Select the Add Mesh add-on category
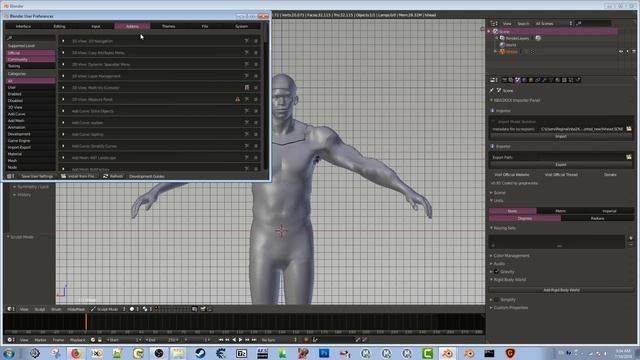This screenshot has width=640, height=360. pyautogui.click(x=31, y=120)
